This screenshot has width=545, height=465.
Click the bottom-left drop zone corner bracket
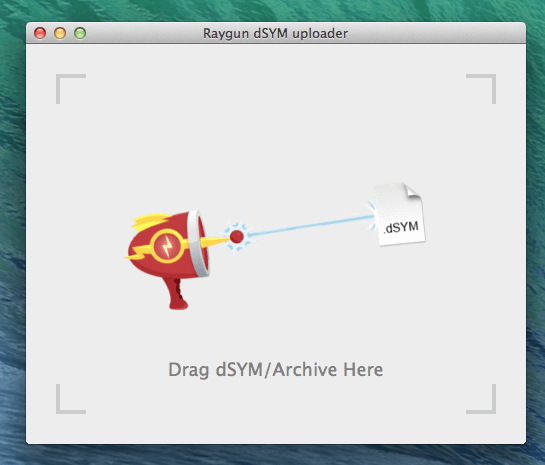pos(71,399)
